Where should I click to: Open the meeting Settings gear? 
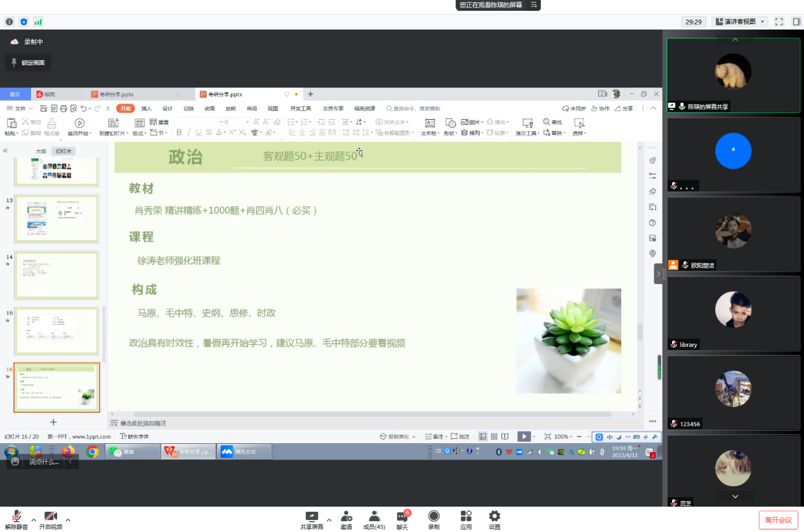[494, 517]
